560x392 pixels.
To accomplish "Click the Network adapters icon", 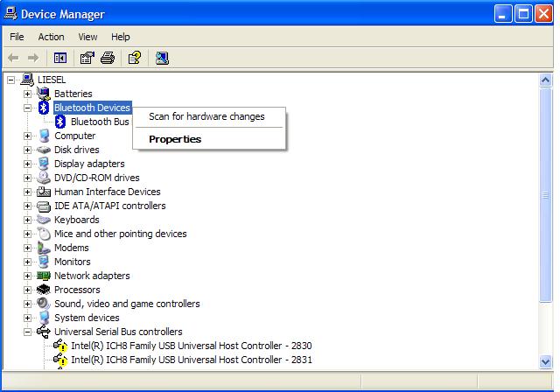I will point(44,276).
